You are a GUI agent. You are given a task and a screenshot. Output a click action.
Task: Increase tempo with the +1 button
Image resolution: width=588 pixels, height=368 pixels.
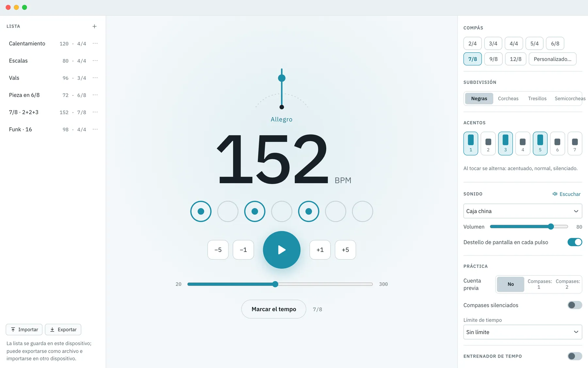coord(320,250)
